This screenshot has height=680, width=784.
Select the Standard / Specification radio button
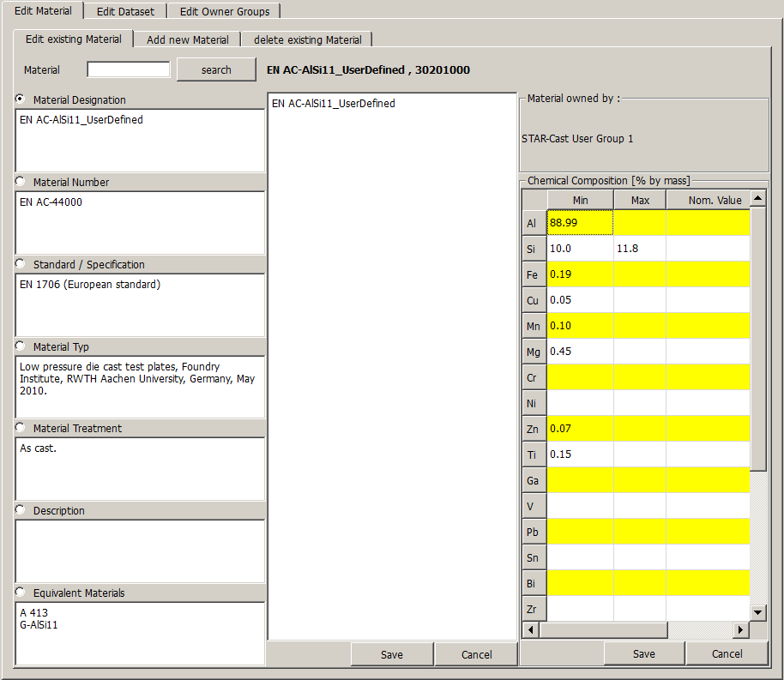click(x=21, y=264)
